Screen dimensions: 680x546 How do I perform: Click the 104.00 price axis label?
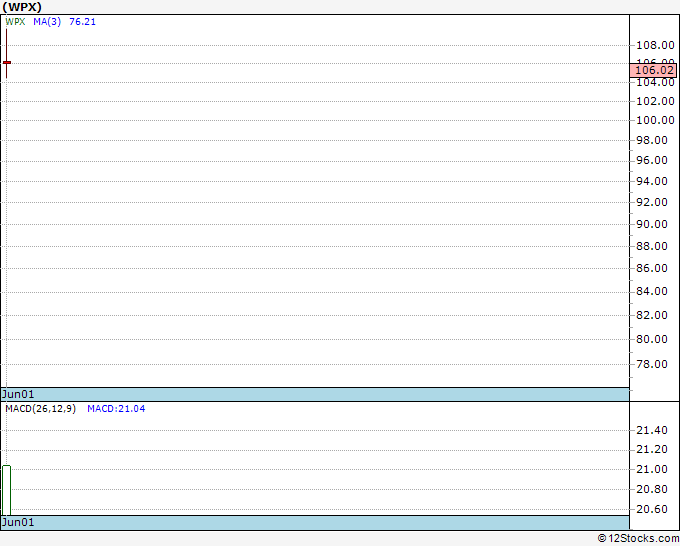(x=655, y=82)
